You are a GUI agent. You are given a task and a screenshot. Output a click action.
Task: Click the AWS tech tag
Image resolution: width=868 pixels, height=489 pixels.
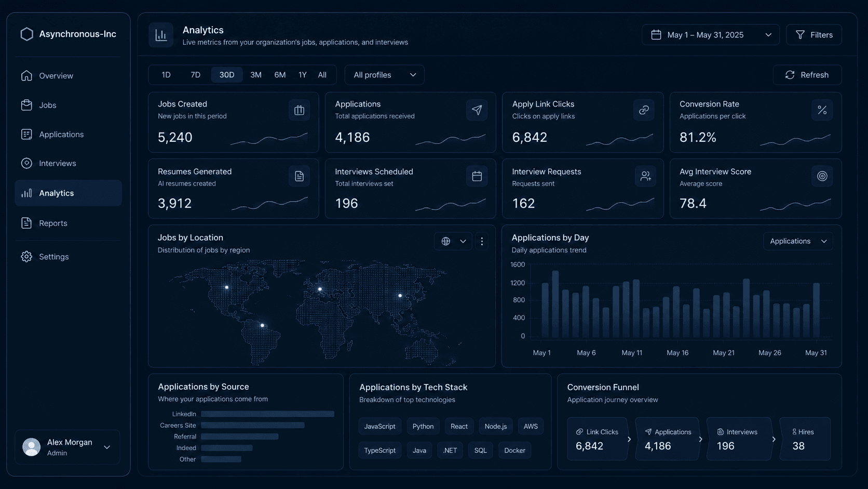(531, 426)
